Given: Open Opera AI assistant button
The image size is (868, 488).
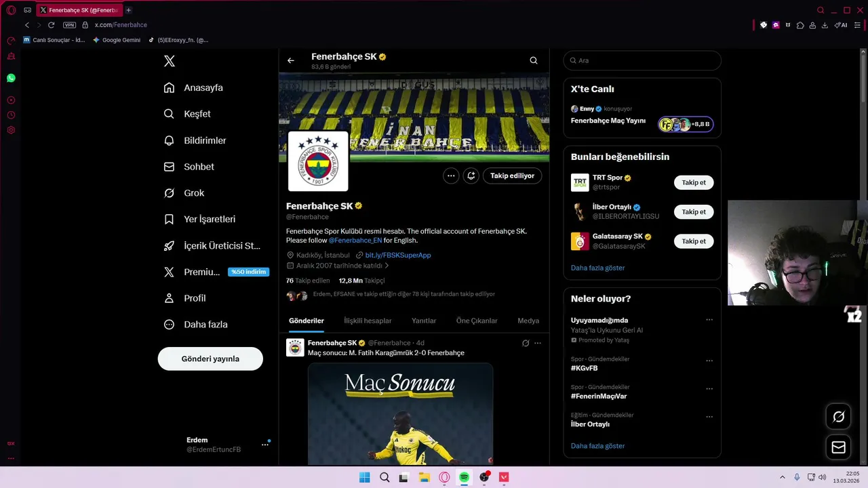Looking at the screenshot, I should click(x=841, y=25).
